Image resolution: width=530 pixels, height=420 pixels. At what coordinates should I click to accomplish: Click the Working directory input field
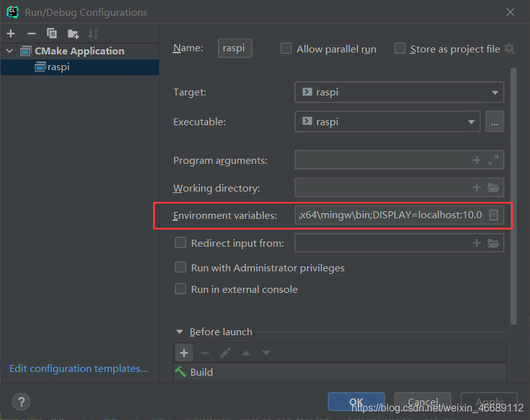(399, 187)
